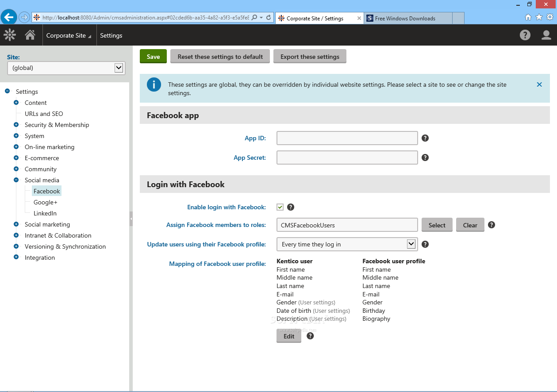The image size is (557, 392).
Task: Close the Corporate Site / Settings tab
Action: click(359, 18)
